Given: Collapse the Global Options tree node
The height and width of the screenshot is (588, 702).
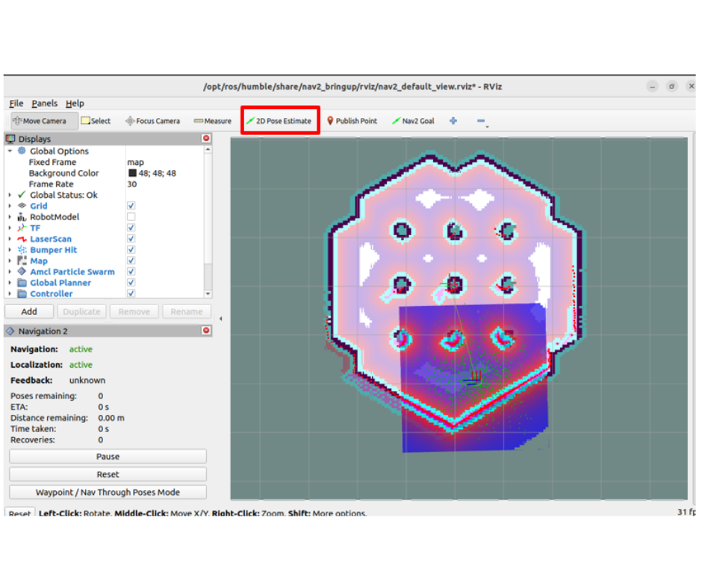Looking at the screenshot, I should [10, 151].
